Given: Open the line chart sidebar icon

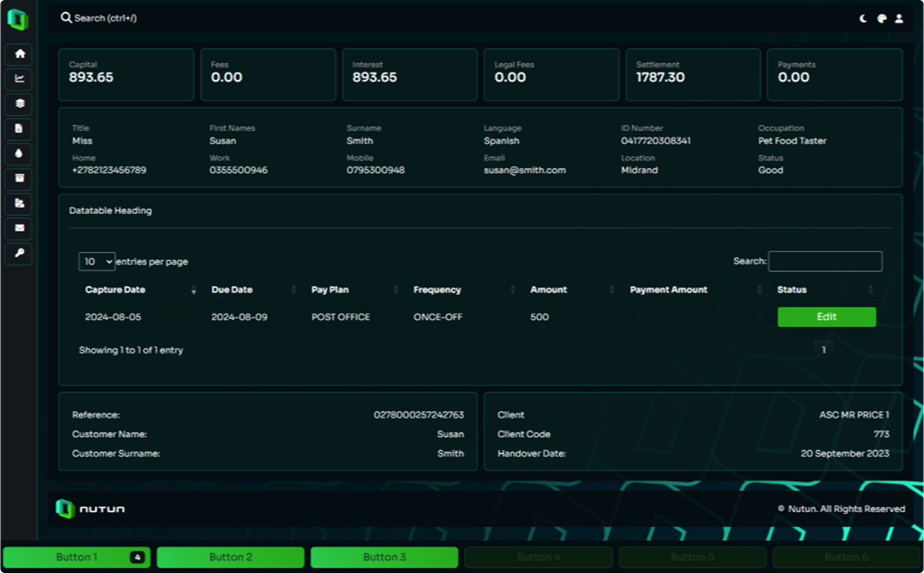Looking at the screenshot, I should pyautogui.click(x=20, y=79).
